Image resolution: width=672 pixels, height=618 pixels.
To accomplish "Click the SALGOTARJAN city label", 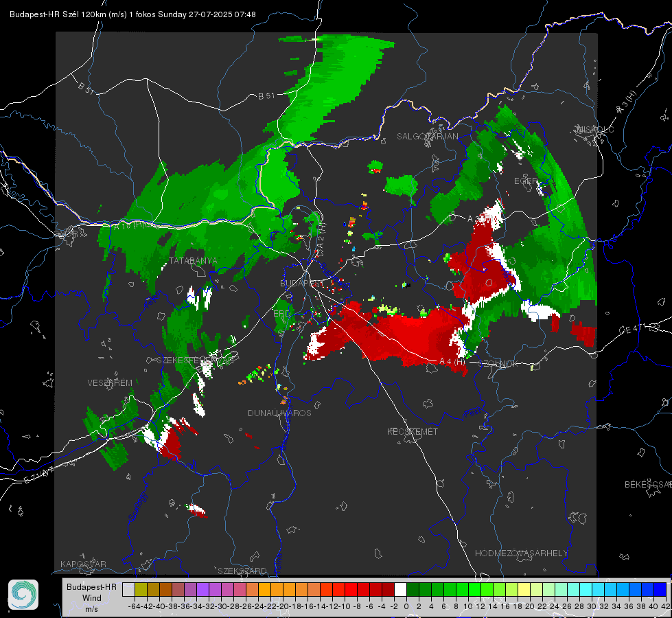I will tap(427, 137).
